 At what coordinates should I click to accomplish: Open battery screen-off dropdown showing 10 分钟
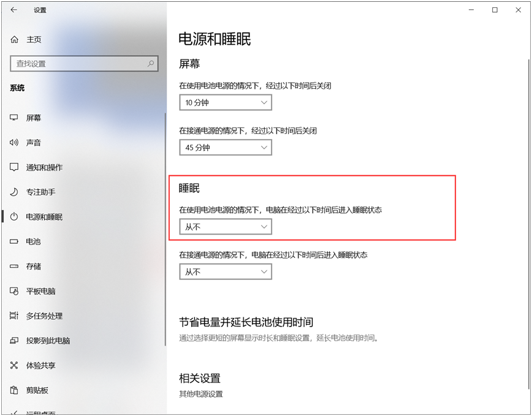click(x=226, y=102)
